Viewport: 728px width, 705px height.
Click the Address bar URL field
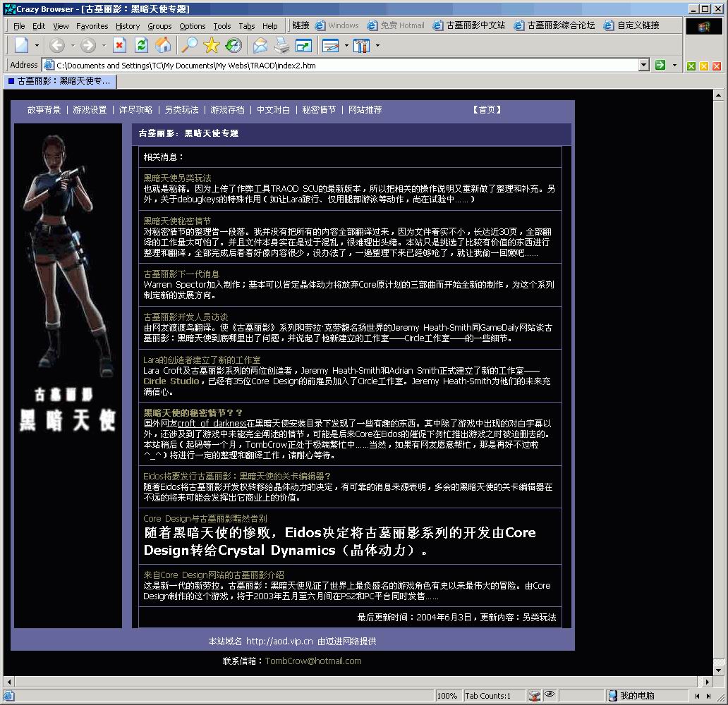(347, 66)
